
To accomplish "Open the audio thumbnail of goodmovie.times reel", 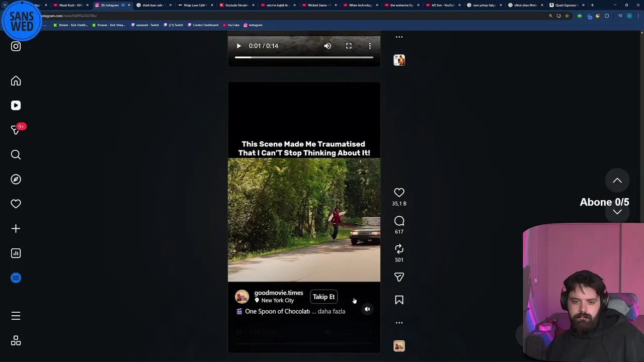I will coord(399,346).
